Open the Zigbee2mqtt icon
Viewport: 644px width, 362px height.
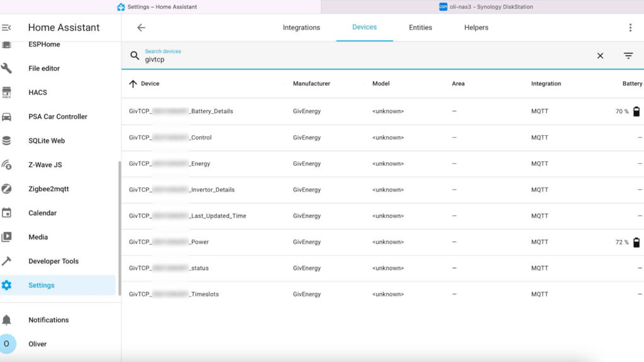(6, 189)
